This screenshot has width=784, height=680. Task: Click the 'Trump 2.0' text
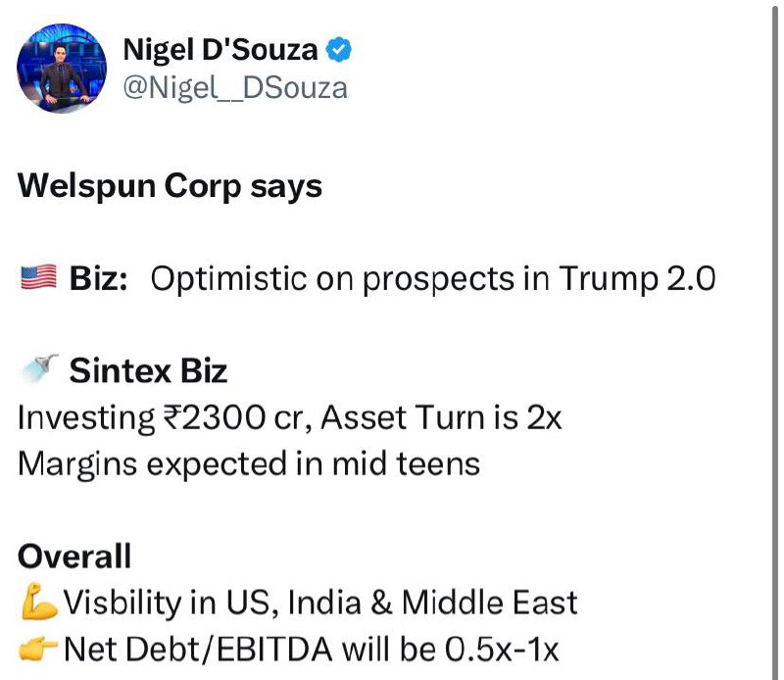point(638,279)
